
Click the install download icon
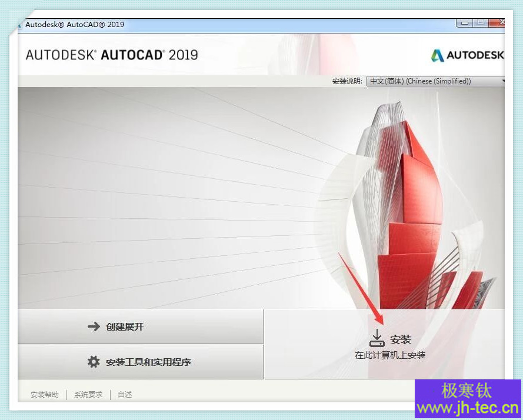(x=377, y=338)
